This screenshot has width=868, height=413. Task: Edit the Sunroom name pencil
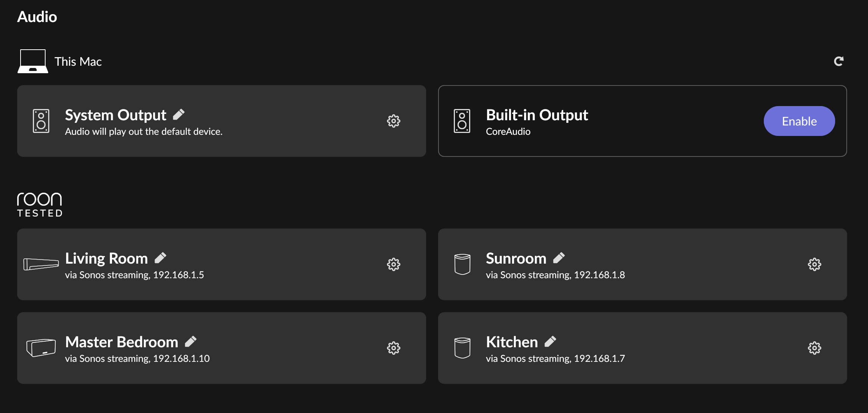tap(559, 258)
